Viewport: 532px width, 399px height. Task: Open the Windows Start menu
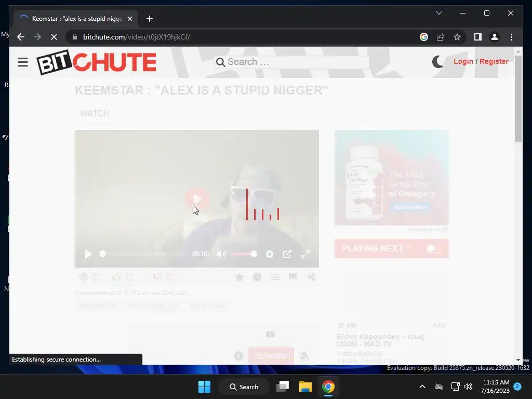[x=204, y=387]
